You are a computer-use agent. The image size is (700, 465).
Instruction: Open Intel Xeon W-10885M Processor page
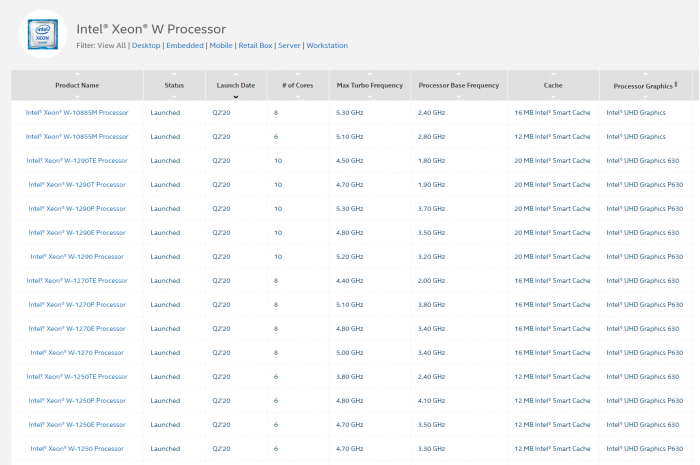pyautogui.click(x=77, y=112)
